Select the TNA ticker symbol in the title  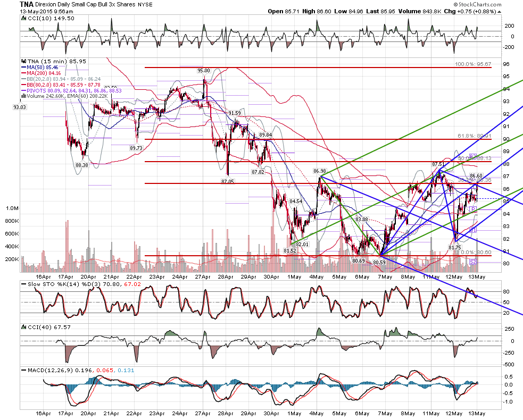click(x=27, y=4)
